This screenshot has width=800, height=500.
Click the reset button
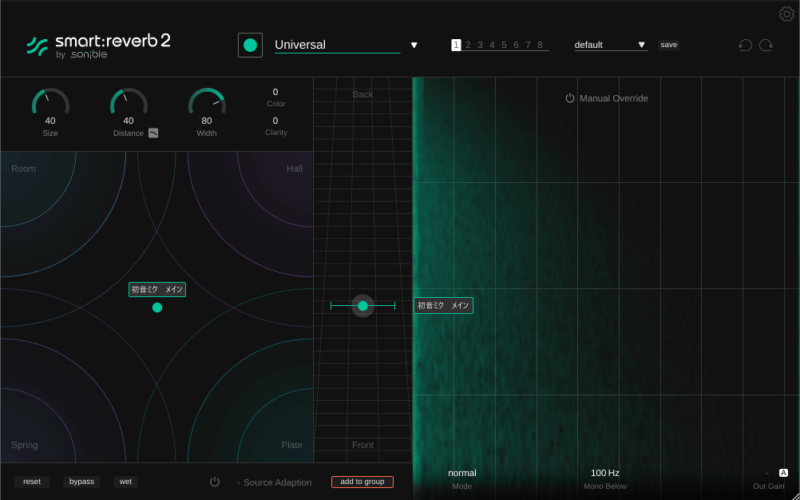[32, 482]
